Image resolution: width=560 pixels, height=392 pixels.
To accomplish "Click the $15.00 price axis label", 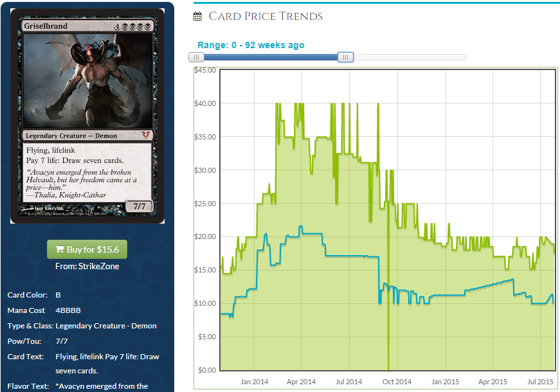I will pyautogui.click(x=205, y=270).
